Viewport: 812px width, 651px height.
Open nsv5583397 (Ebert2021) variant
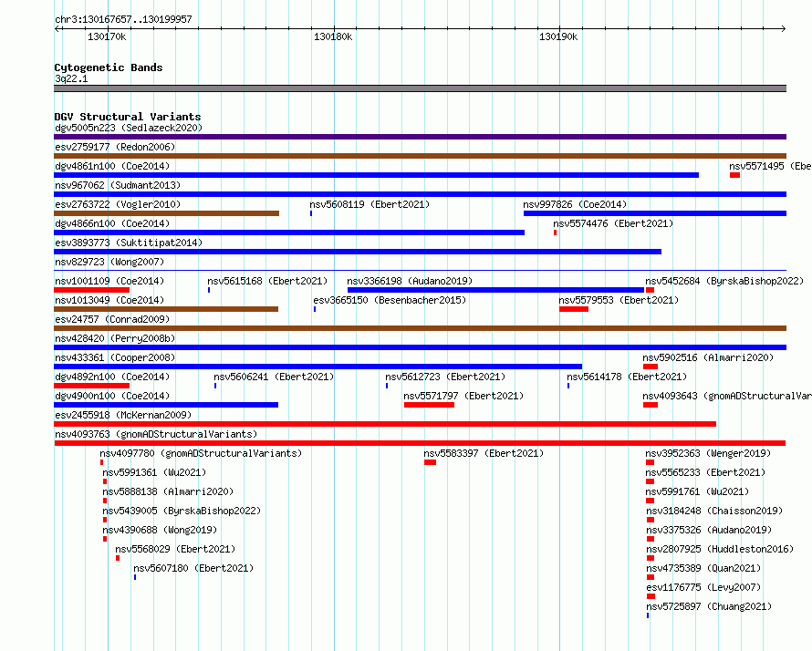(x=484, y=453)
